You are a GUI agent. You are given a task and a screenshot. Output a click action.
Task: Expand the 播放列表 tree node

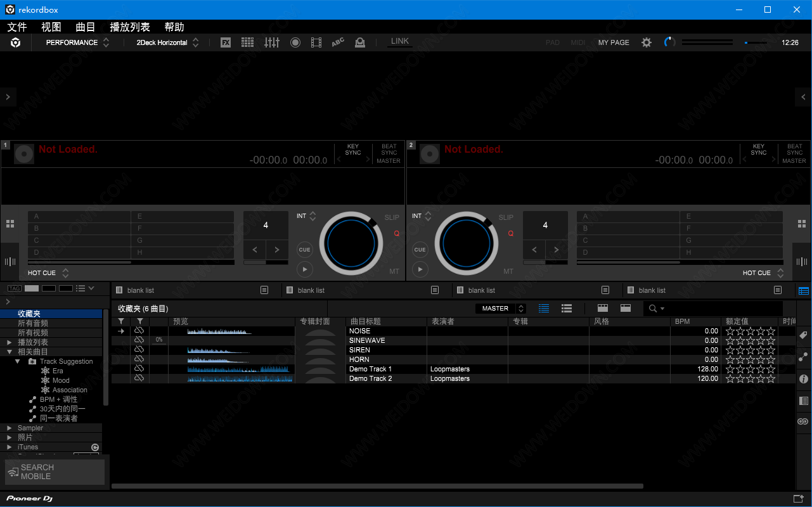point(10,342)
